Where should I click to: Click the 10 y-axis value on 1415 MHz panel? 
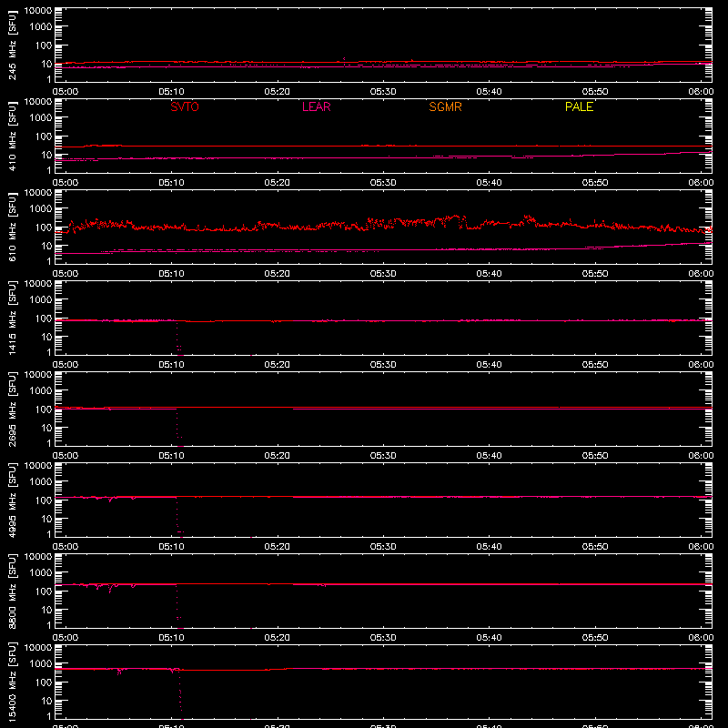tap(46, 337)
